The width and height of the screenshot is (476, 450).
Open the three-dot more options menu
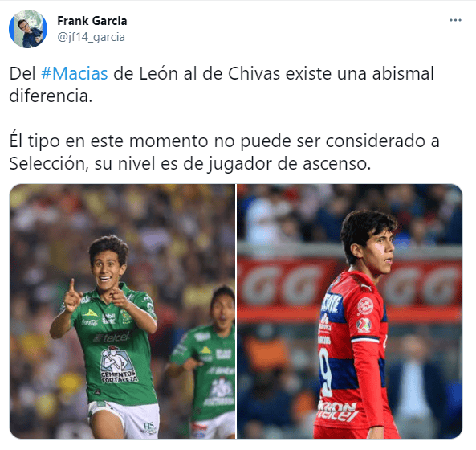click(455, 20)
